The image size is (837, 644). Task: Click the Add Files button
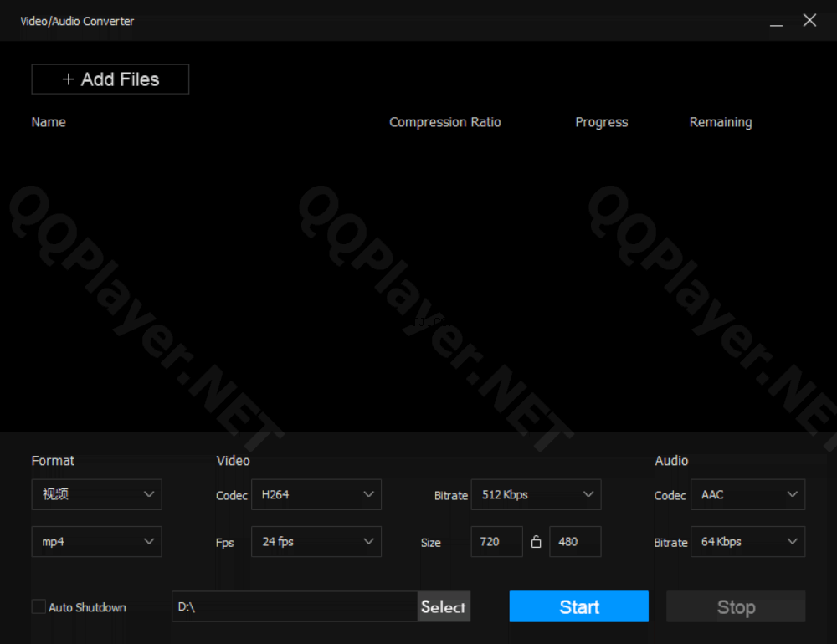[x=110, y=79]
